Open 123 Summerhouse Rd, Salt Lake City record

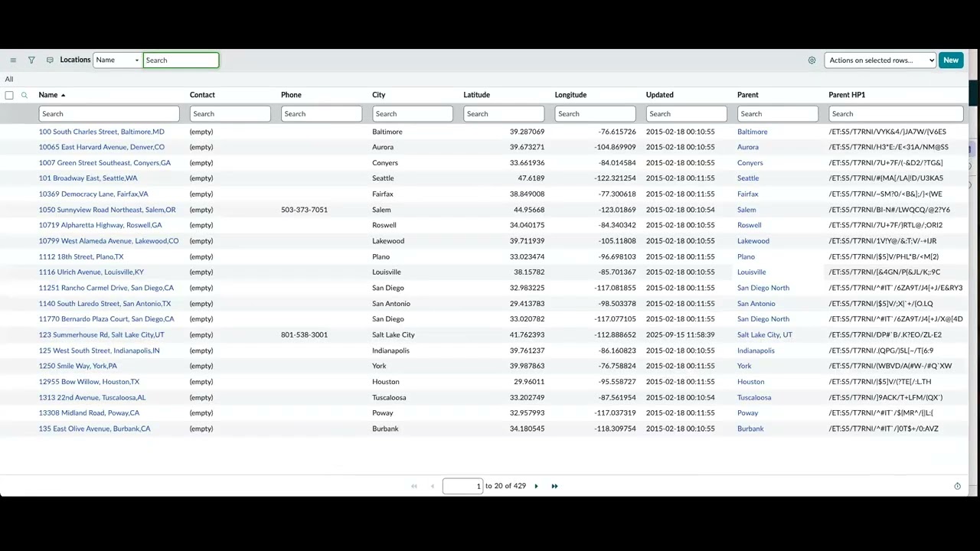[x=101, y=334]
